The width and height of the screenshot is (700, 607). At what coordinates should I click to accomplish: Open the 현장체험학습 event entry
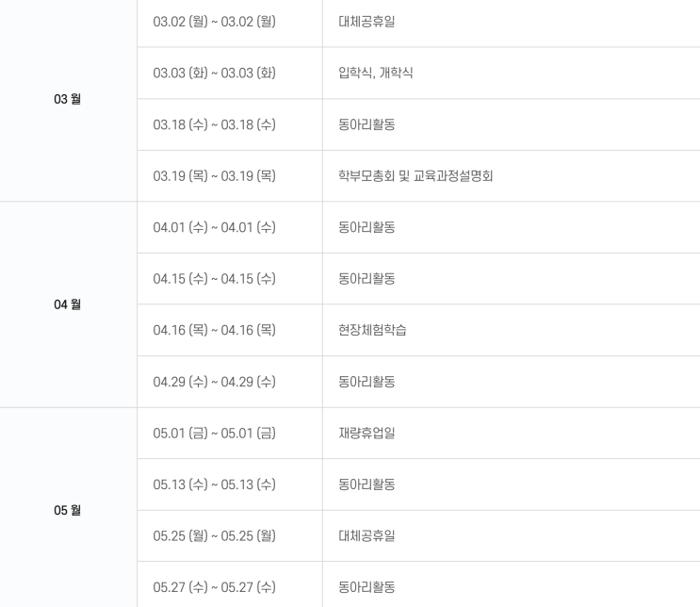[x=372, y=330]
